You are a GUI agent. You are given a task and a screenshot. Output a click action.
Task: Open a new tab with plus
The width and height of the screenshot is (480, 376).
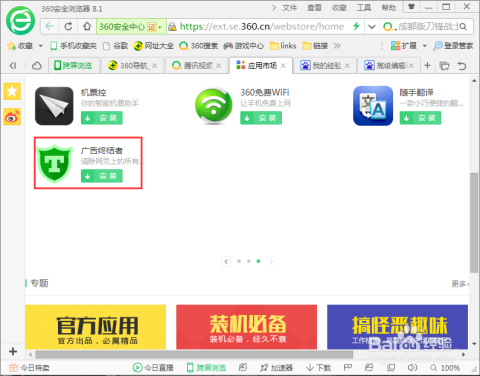point(428,66)
